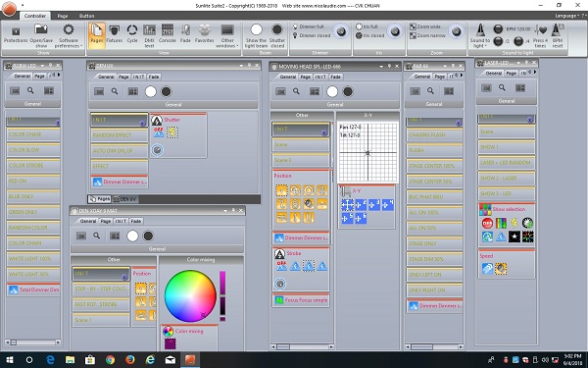Switch to the Button ribbon tab
The image size is (588, 368).
86,16
